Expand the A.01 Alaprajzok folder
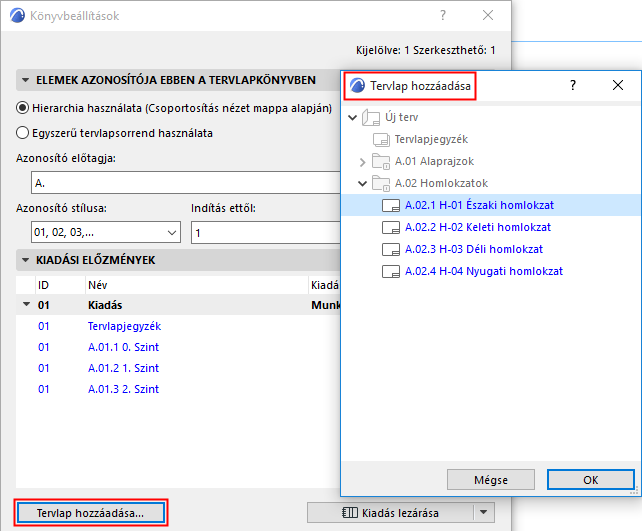The width and height of the screenshot is (642, 531). (362, 162)
